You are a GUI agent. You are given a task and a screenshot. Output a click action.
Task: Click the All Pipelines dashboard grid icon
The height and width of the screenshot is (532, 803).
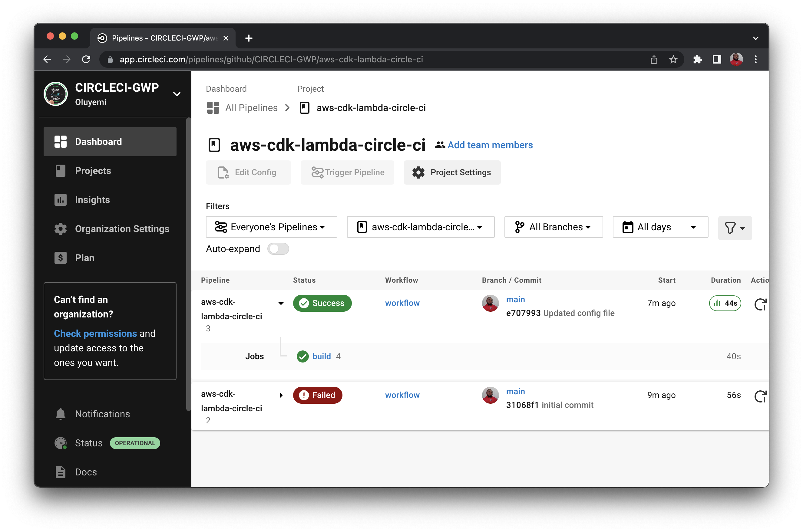pos(213,108)
